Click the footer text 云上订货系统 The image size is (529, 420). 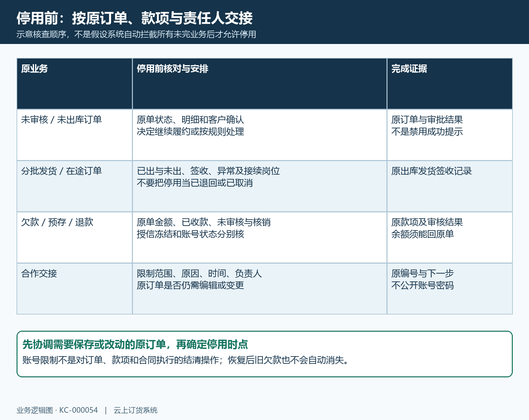136,410
